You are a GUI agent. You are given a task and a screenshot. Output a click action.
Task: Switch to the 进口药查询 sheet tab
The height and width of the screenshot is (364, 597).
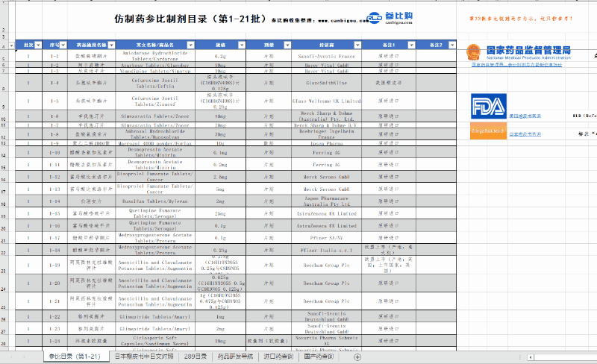[x=278, y=357]
